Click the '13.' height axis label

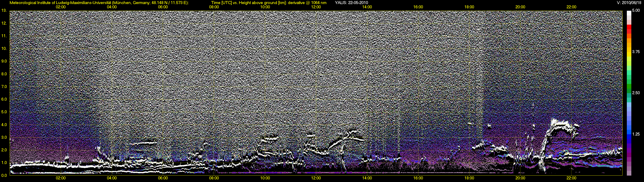(x=4, y=11)
